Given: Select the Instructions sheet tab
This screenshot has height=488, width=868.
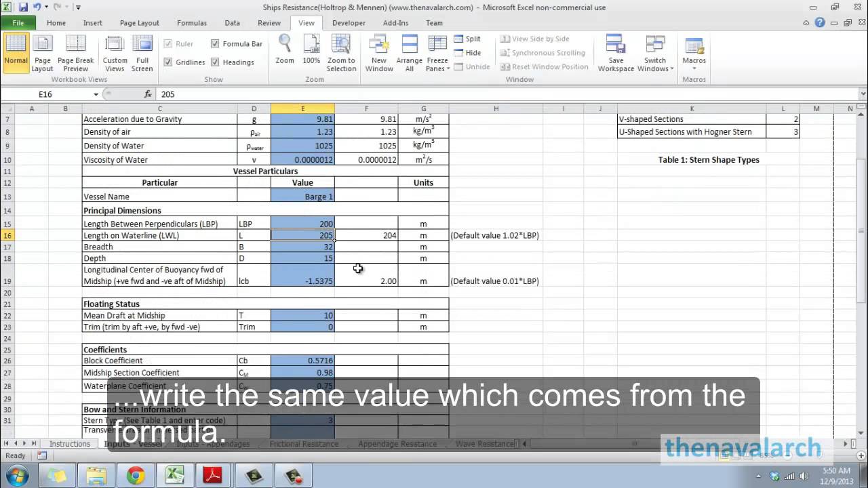Looking at the screenshot, I should [x=69, y=444].
